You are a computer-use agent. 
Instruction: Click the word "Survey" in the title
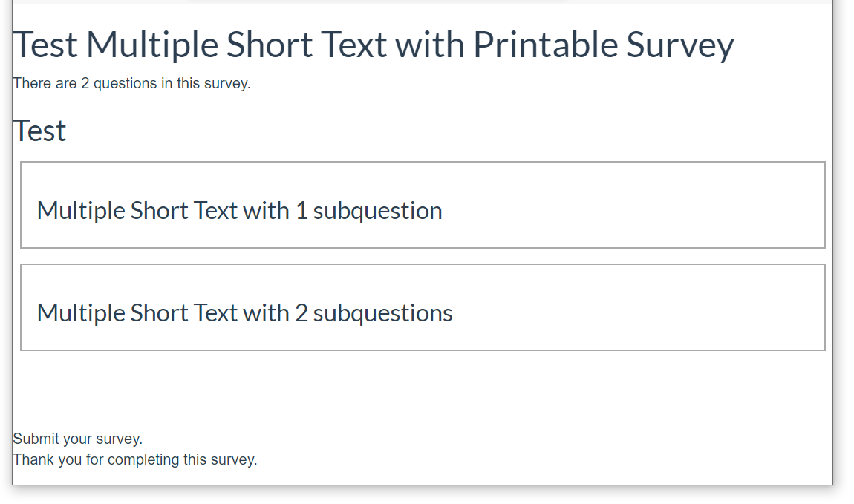click(679, 45)
